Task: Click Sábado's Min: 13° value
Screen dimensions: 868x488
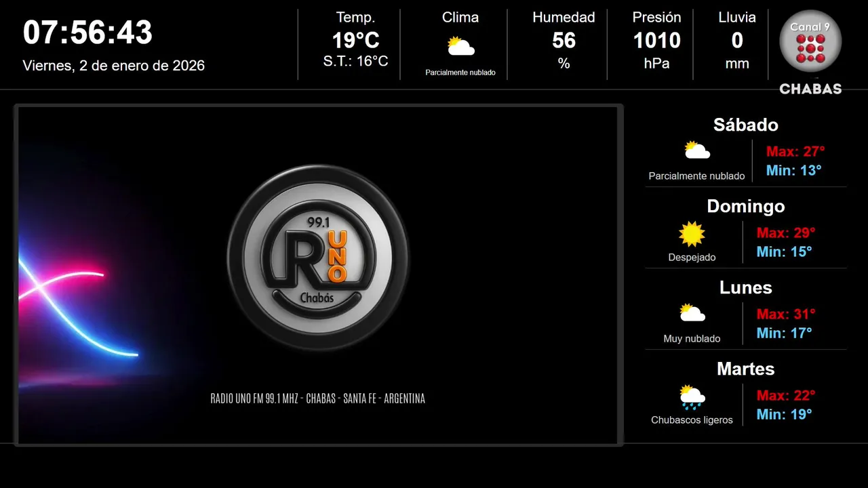Action: coord(793,171)
